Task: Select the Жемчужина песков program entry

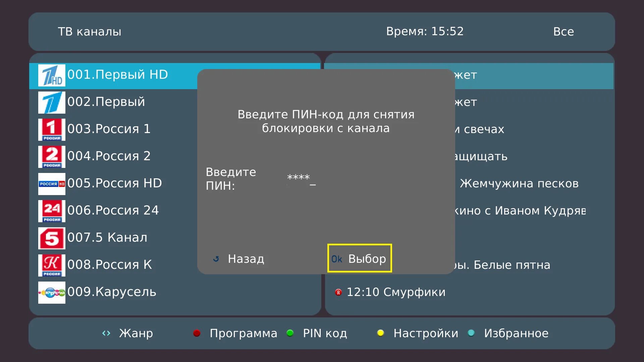Action: click(519, 184)
